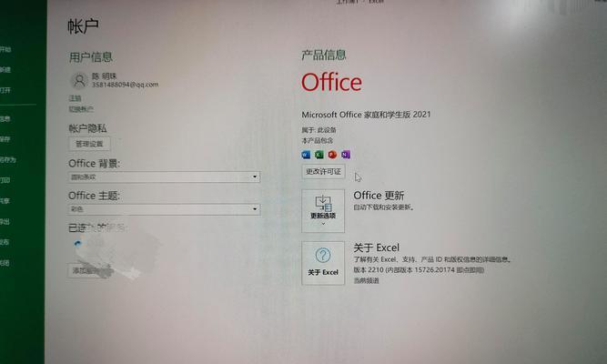
Task: Select 导出 in the backstage sidebar
Action: [x=5, y=221]
